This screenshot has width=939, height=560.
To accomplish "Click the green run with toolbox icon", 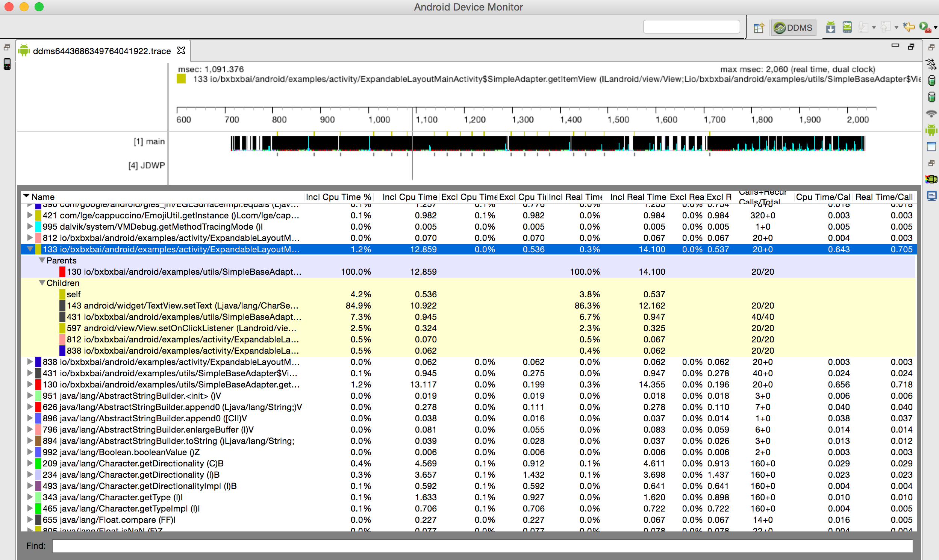I will [x=925, y=27].
